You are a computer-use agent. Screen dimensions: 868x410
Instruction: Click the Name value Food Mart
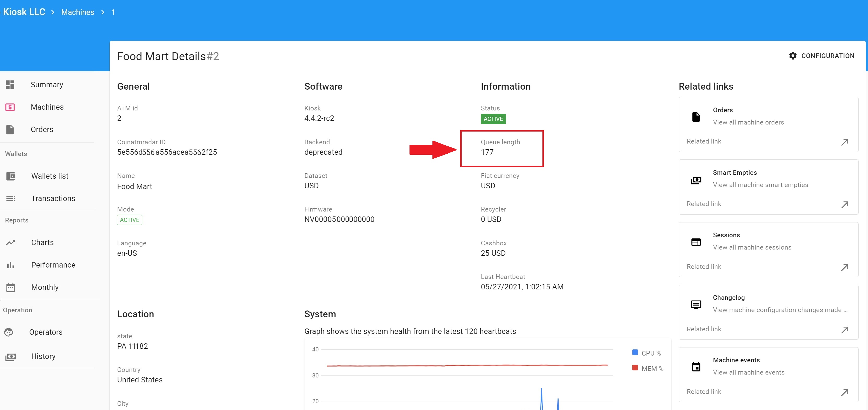pos(135,187)
